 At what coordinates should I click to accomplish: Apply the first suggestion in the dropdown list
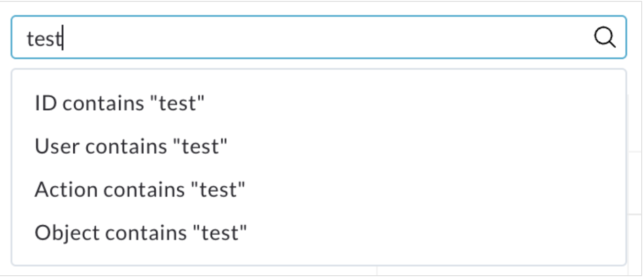[x=318, y=104]
